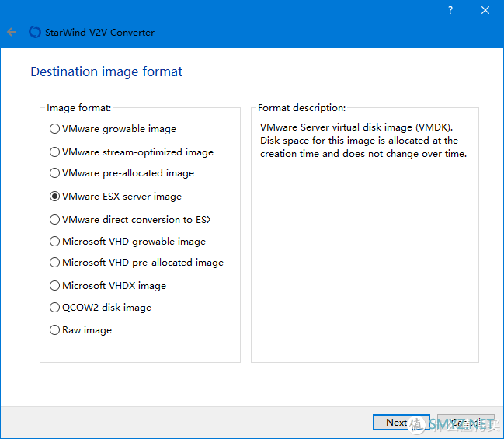The height and width of the screenshot is (439, 504).
Task: Close the StarWind V2V Converter window
Action: pos(485,10)
